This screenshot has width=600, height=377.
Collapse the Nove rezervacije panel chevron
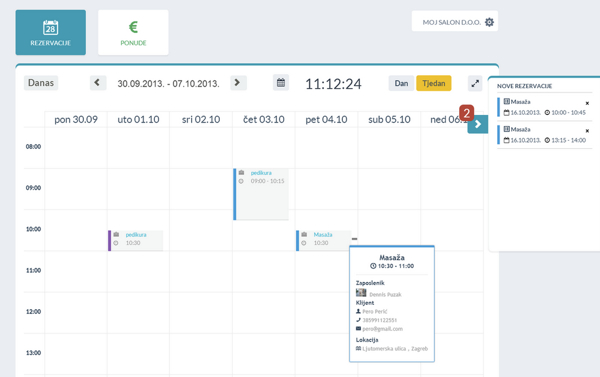(478, 124)
